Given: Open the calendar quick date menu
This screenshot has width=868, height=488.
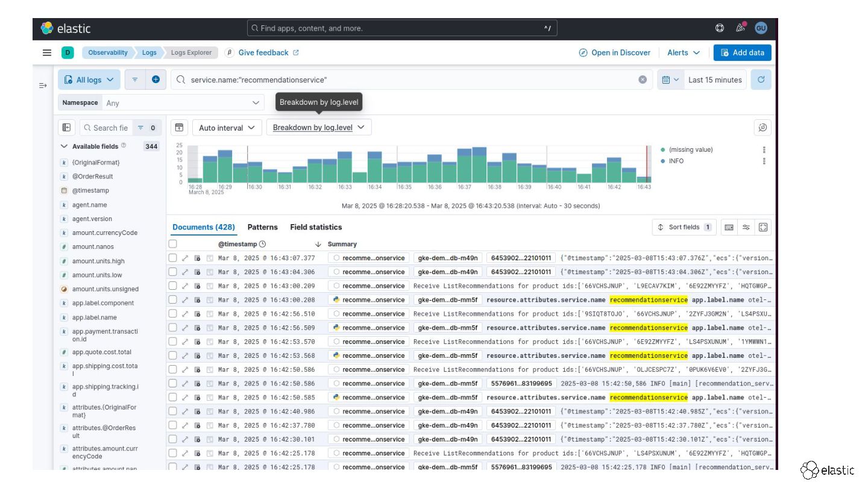Looking at the screenshot, I should point(670,80).
